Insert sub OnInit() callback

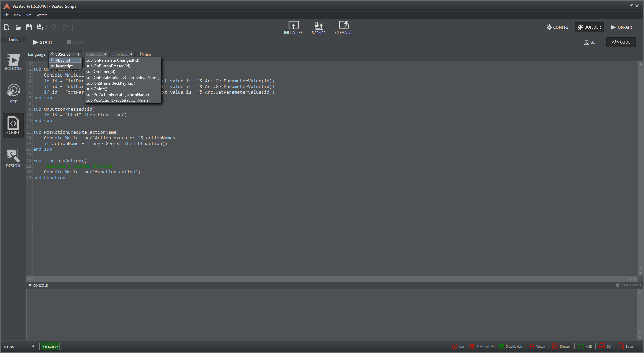click(123, 89)
